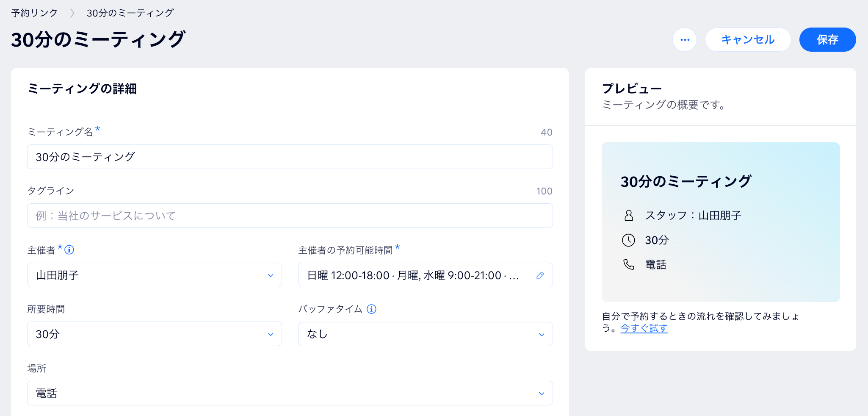Expand the 場所 dropdown showing 電話

coord(290,393)
